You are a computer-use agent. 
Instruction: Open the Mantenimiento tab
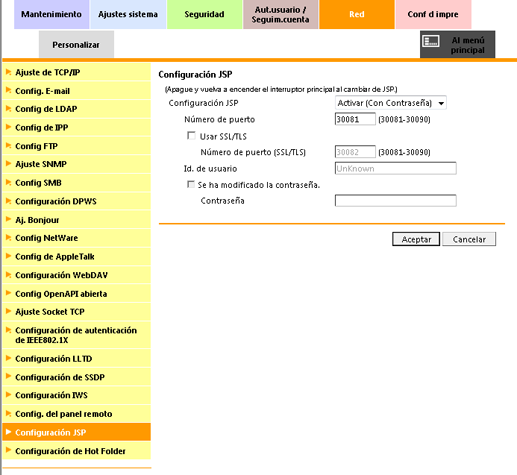pos(51,14)
